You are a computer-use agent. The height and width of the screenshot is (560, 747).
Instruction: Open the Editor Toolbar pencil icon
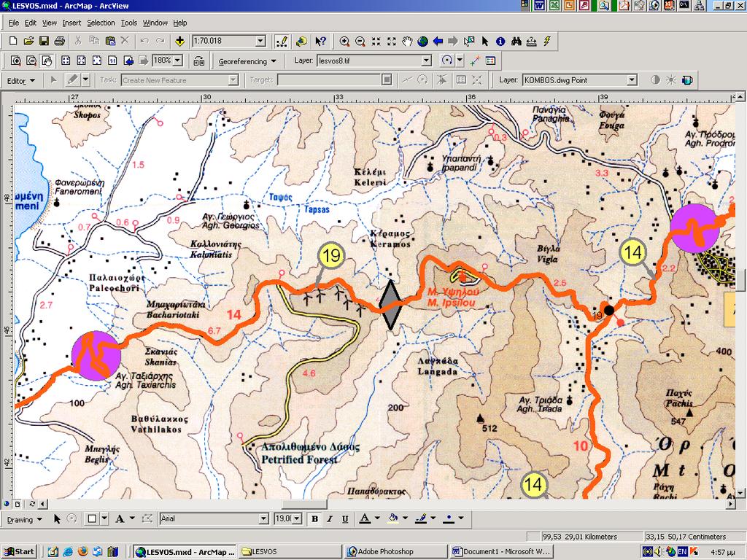(x=282, y=42)
